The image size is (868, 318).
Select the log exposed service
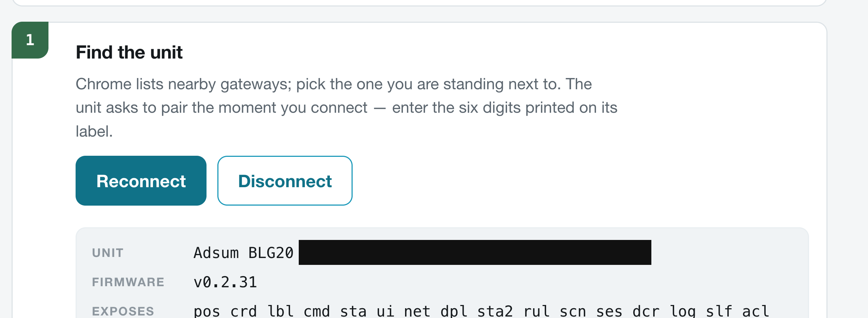tap(683, 311)
